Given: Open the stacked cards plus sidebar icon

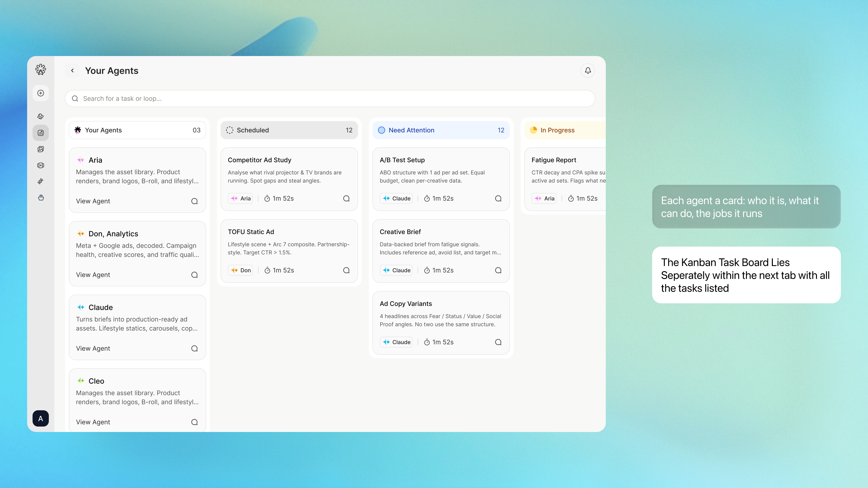Looking at the screenshot, I should pyautogui.click(x=40, y=165).
